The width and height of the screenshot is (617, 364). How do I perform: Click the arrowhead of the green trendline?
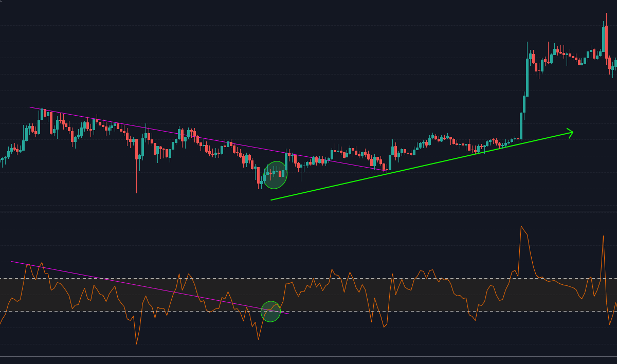coord(571,133)
